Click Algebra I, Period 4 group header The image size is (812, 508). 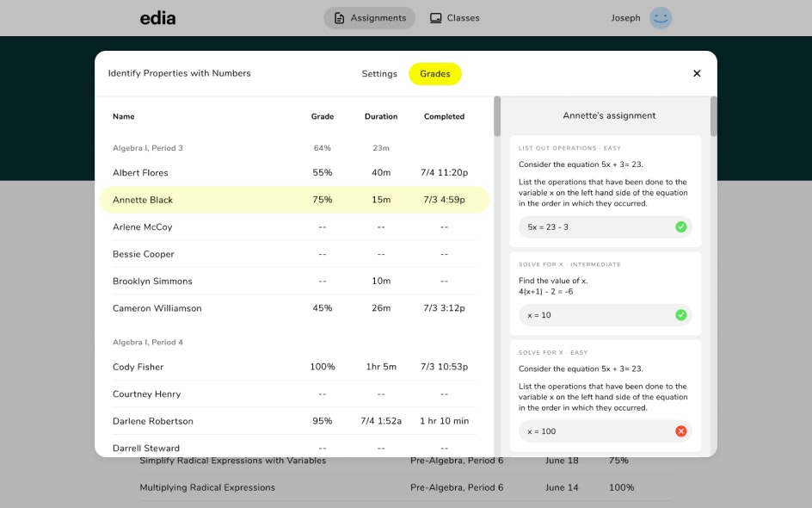148,342
